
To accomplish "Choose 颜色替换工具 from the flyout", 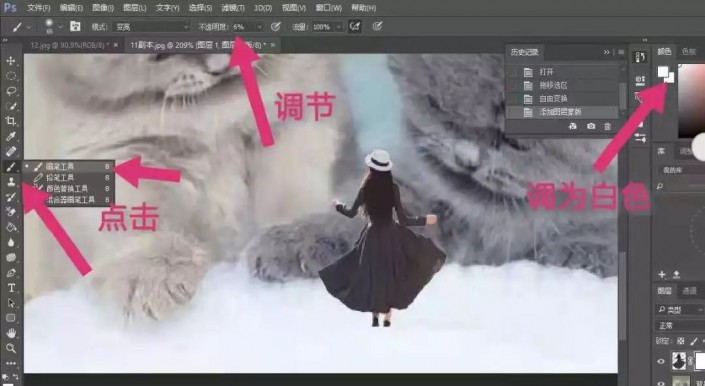I will [68, 189].
